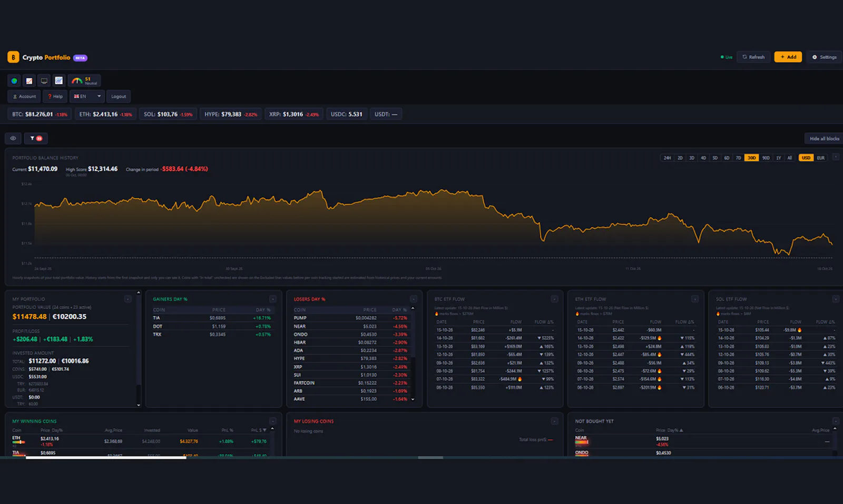Open the EN language dropdown

pos(87,96)
